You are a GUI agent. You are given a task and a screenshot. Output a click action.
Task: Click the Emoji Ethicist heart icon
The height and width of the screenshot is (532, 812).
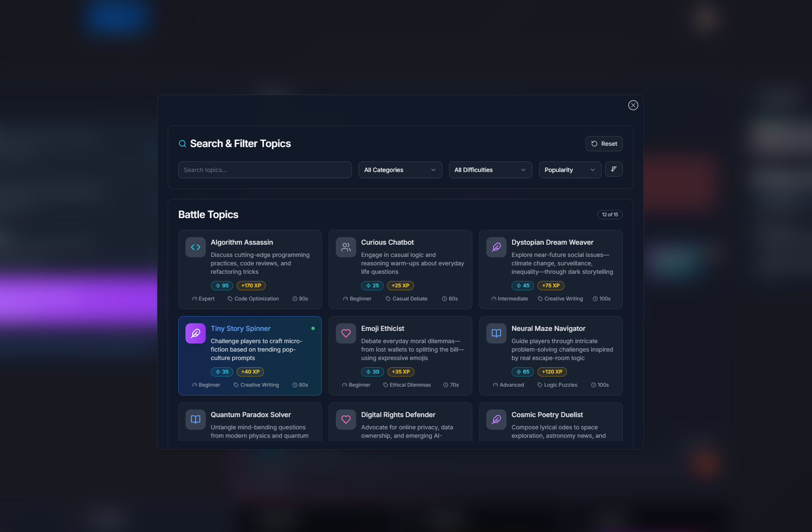click(346, 333)
